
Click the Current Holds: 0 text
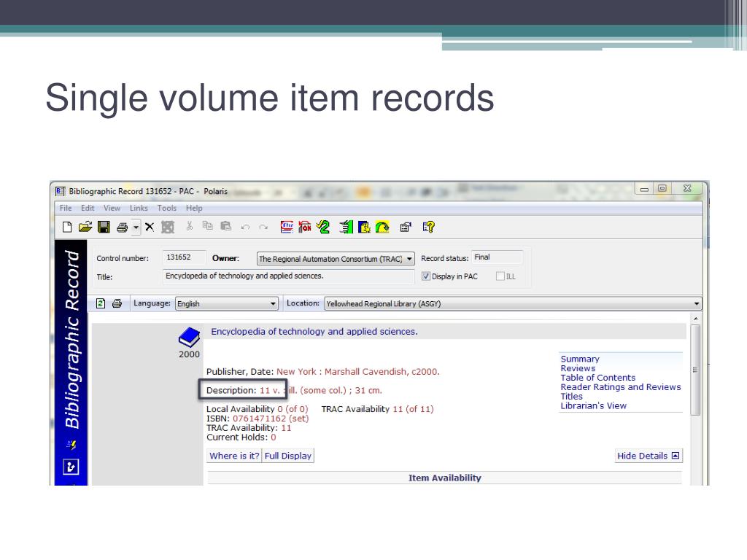click(241, 437)
